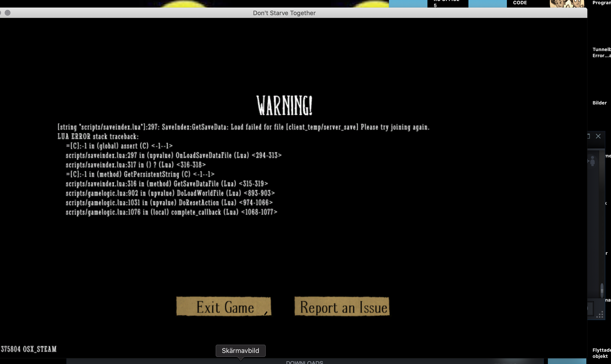This screenshot has height=364, width=611.
Task: Click the Add Friend person icon
Action: click(x=592, y=161)
